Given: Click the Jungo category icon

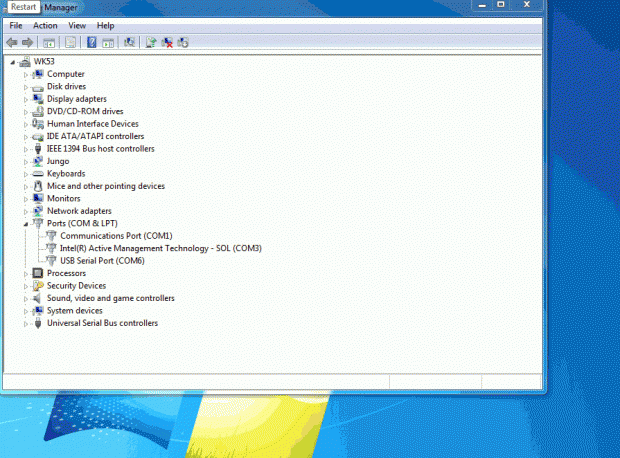Looking at the screenshot, I should pos(38,161).
